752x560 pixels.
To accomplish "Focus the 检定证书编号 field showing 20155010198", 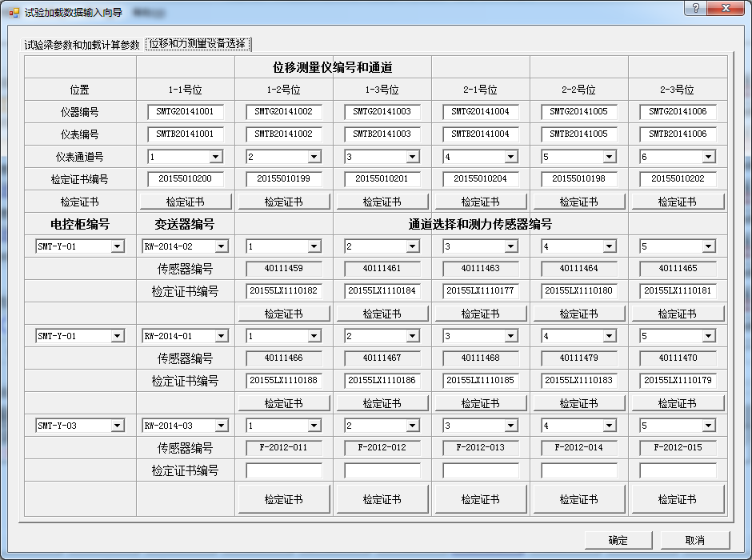I will [579, 179].
